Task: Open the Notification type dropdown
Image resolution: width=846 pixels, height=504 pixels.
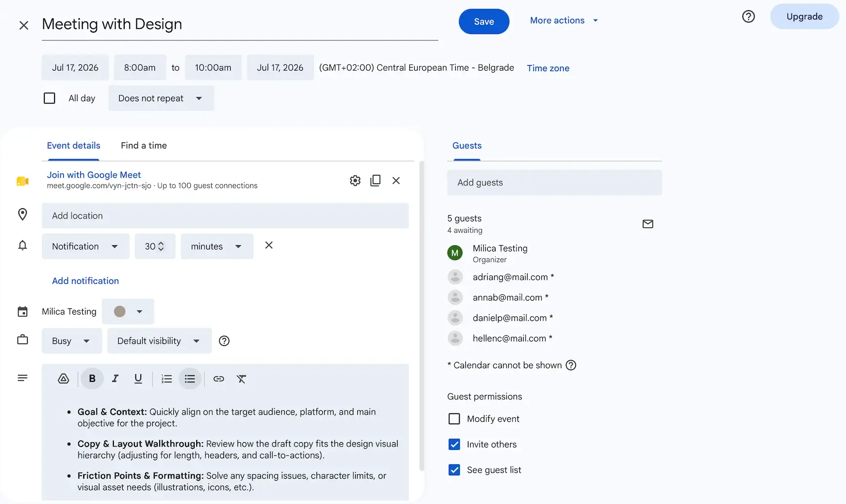Action: click(x=86, y=246)
